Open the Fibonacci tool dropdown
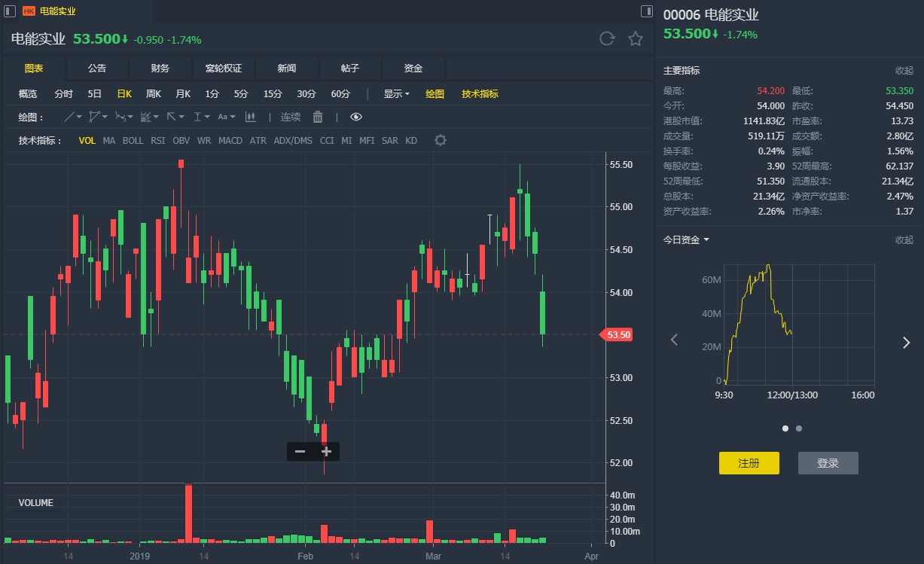Screen dimensions: 924x564 pyautogui.click(x=150, y=117)
